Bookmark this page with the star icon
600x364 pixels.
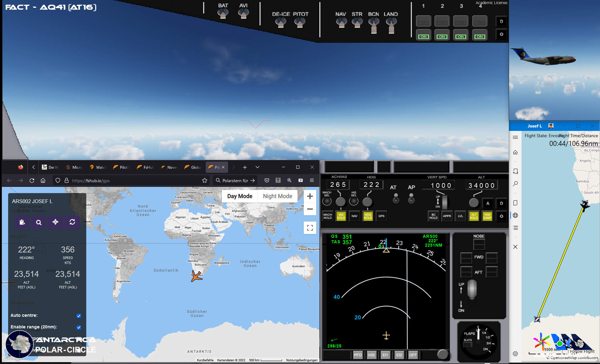coord(205,181)
